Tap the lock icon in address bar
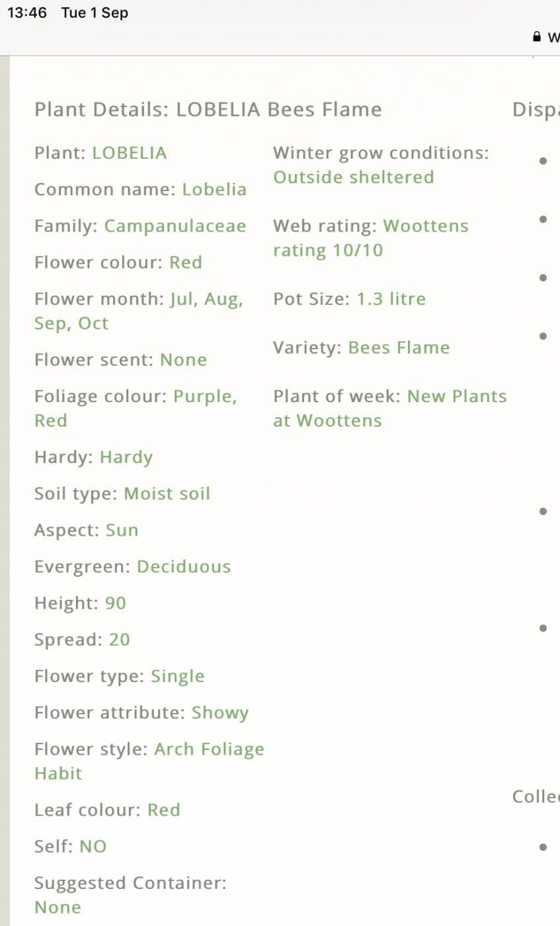This screenshot has width=560, height=926. (x=537, y=37)
